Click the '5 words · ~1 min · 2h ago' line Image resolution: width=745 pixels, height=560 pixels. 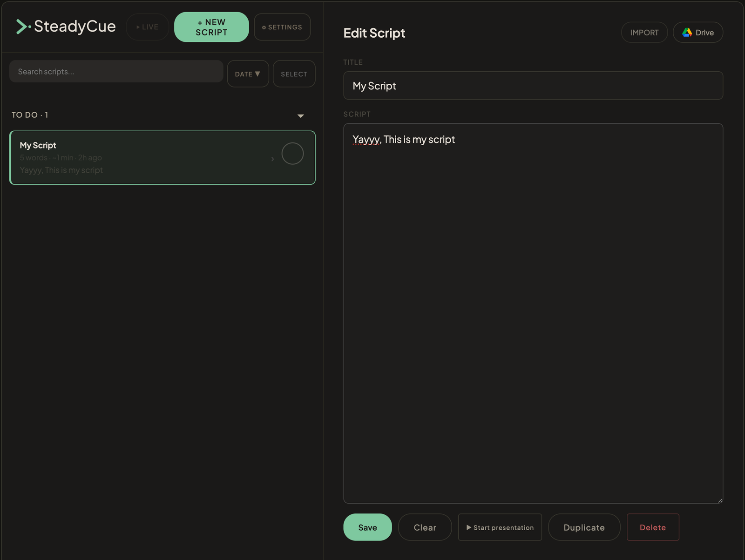click(61, 158)
